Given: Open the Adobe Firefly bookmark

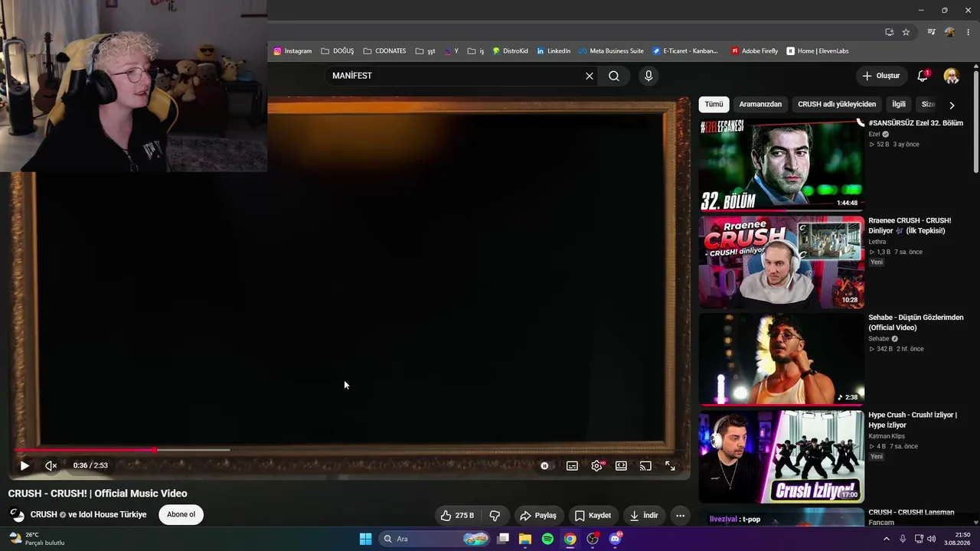Looking at the screenshot, I should (754, 51).
